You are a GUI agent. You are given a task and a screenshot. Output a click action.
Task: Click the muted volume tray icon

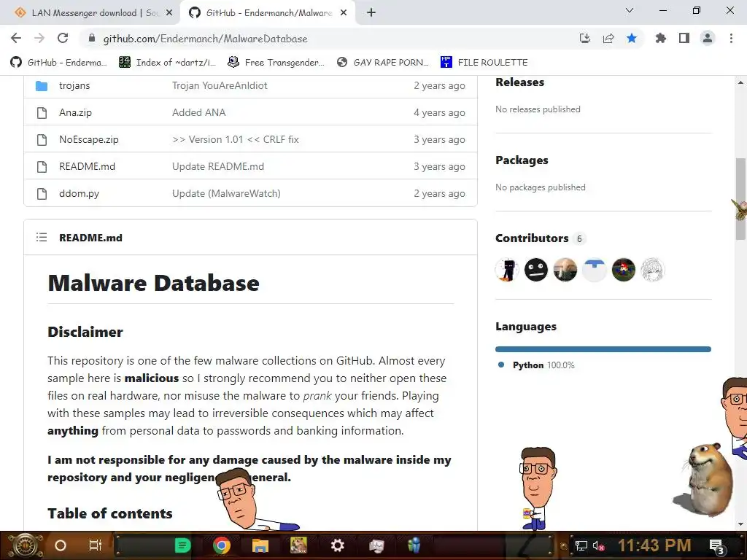coord(598,546)
